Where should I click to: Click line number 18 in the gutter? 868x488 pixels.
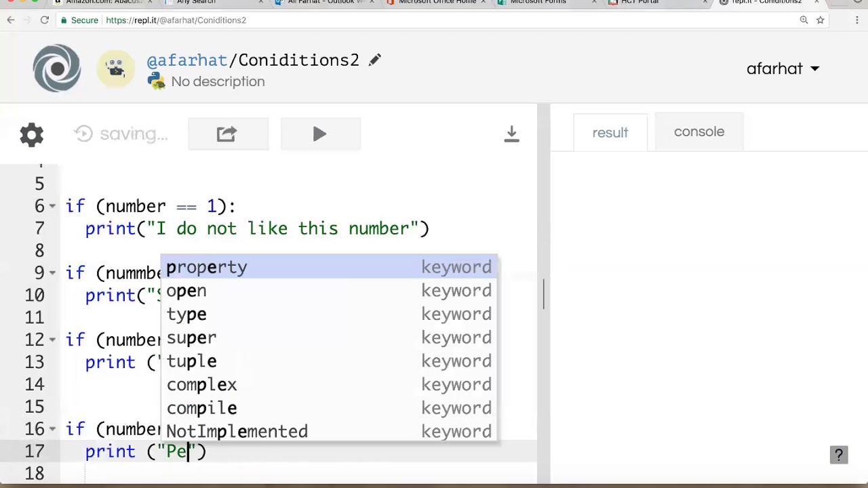click(x=35, y=474)
